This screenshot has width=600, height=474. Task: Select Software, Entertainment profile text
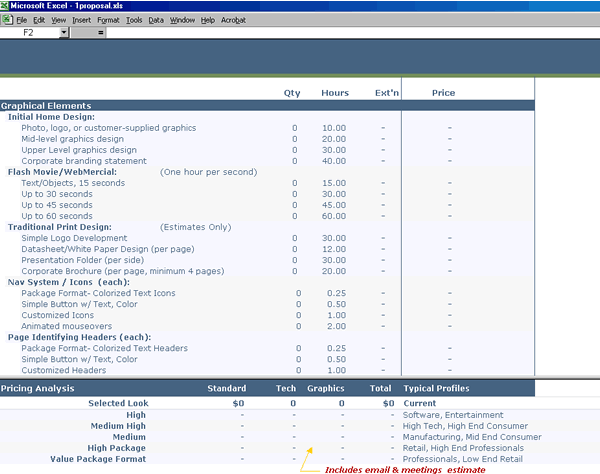click(x=453, y=415)
